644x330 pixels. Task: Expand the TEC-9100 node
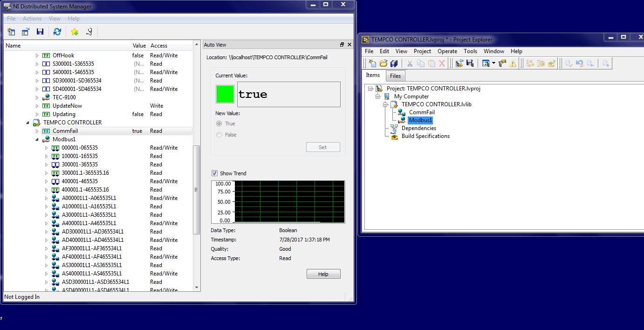pyautogui.click(x=37, y=97)
